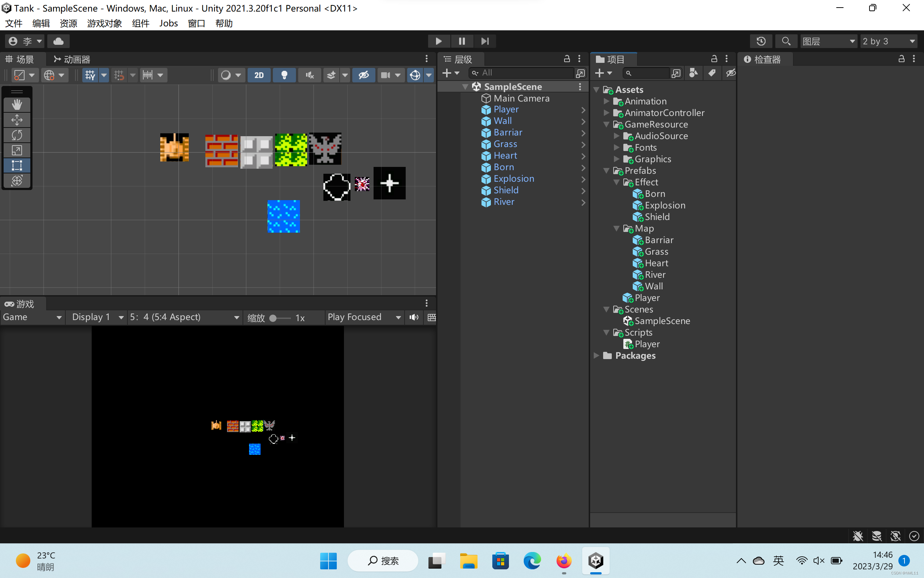Open Search by Label in Project
Viewport: 924px width, 578px height.
pos(712,73)
